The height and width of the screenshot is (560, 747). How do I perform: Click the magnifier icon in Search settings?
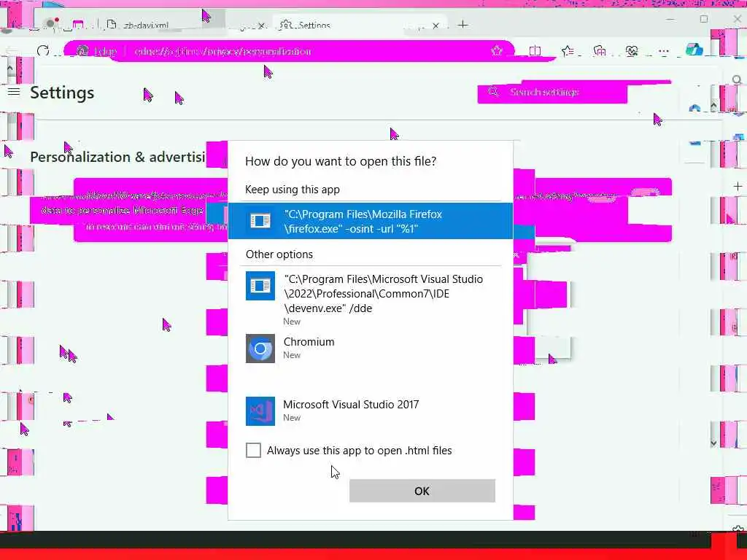493,92
